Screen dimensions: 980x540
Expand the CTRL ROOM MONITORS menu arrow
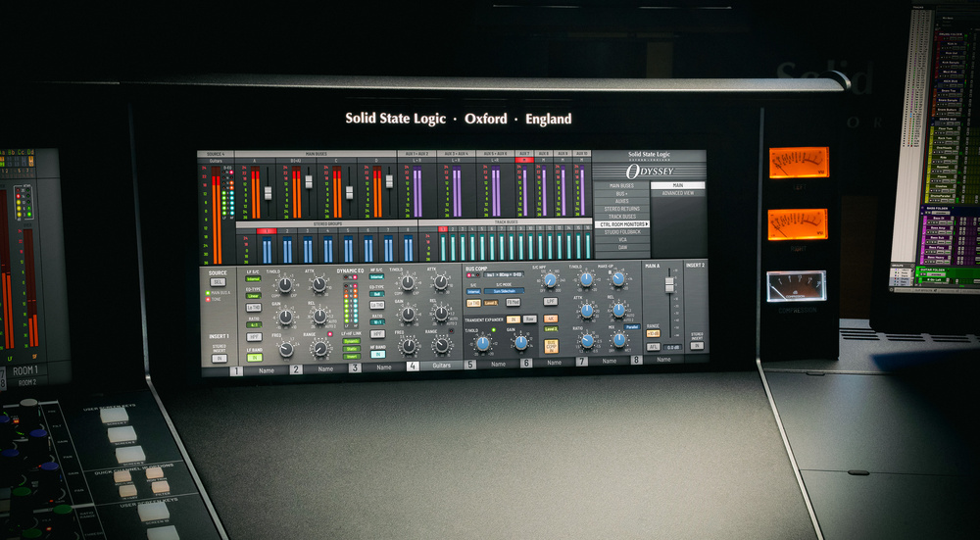647,224
